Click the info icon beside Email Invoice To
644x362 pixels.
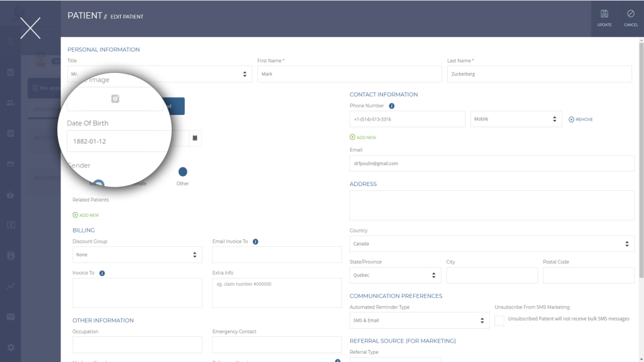[x=255, y=242]
